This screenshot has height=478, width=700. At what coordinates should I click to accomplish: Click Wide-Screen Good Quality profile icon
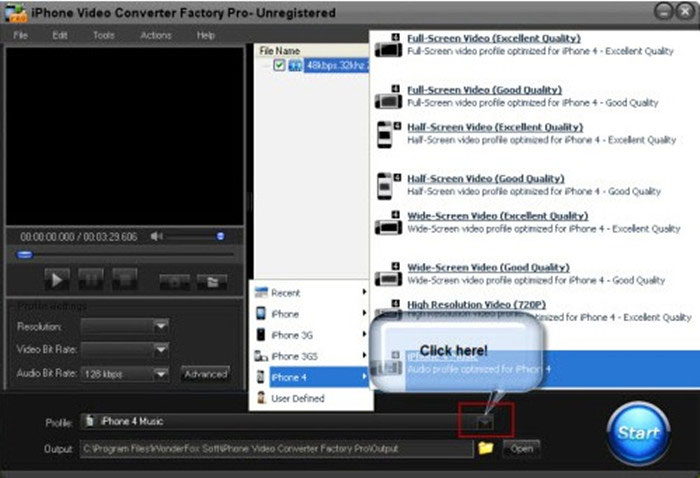point(388,274)
